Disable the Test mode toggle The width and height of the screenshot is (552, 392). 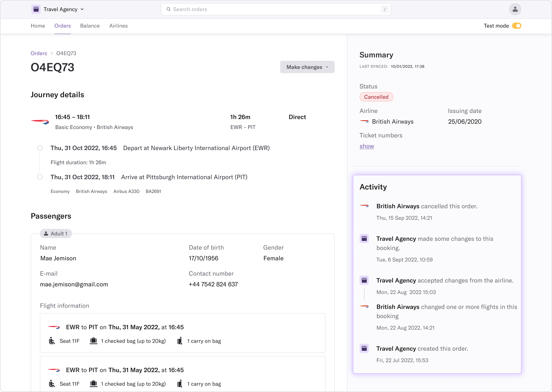tap(517, 26)
